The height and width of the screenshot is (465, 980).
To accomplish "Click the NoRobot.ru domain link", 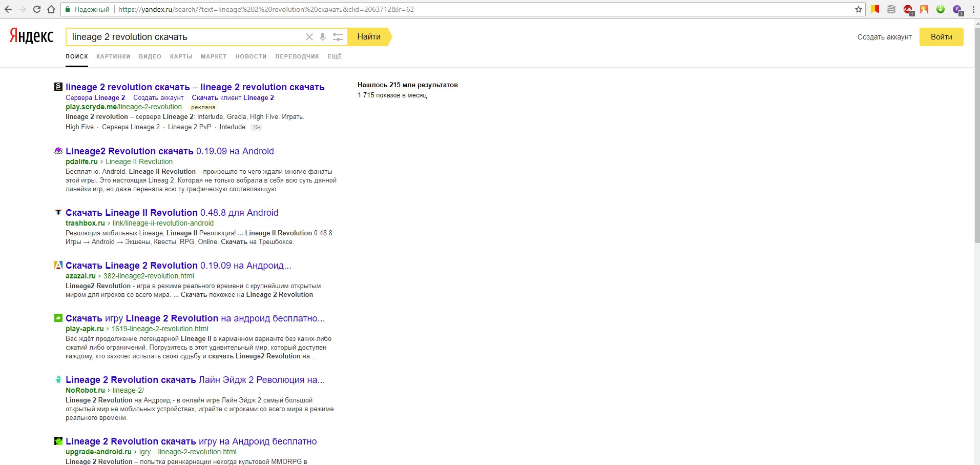I will click(85, 390).
